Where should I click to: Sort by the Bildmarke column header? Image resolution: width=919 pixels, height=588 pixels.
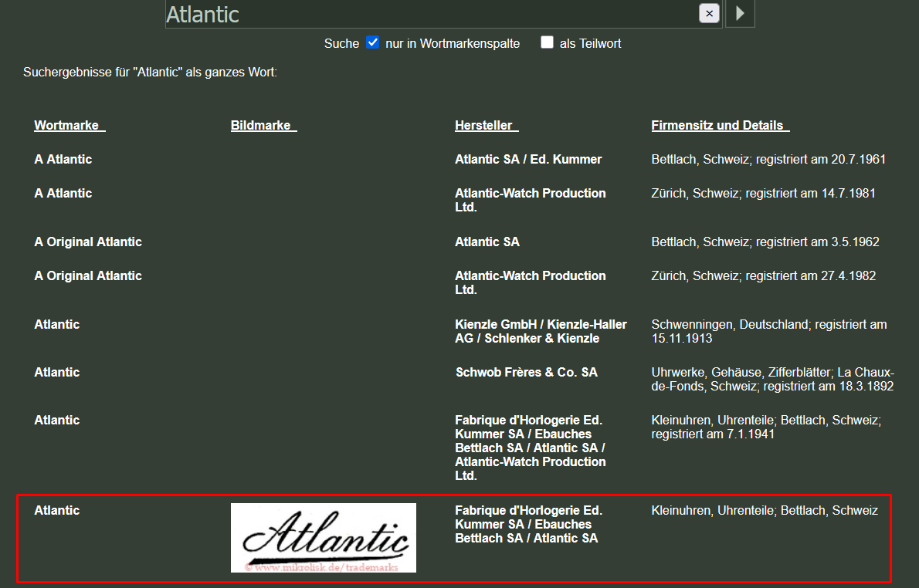coord(263,125)
